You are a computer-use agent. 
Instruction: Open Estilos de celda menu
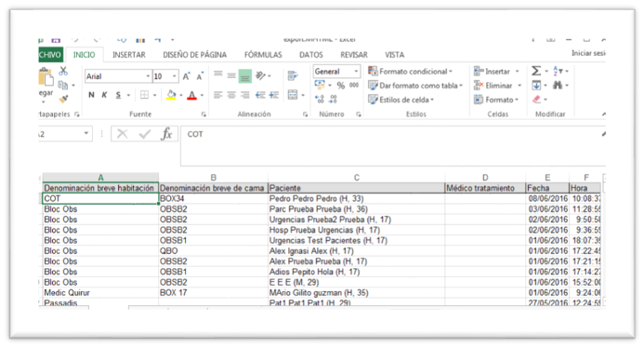point(401,100)
